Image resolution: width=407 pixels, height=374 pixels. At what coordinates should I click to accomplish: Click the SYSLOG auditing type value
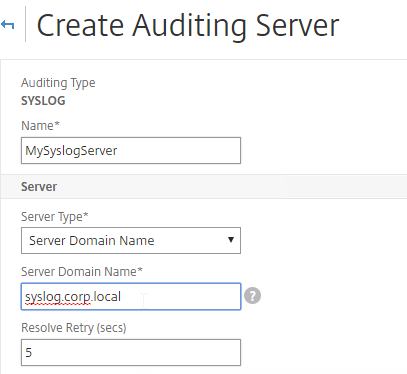pyautogui.click(x=43, y=101)
